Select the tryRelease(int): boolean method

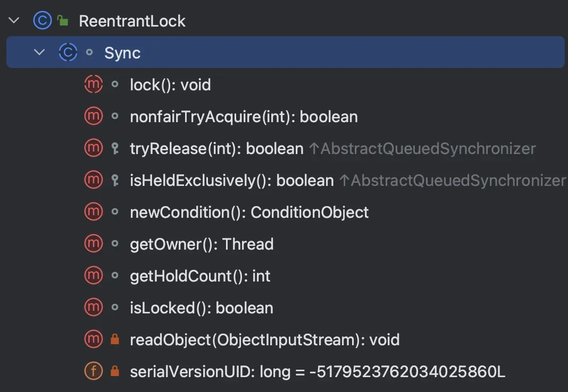[x=216, y=149]
